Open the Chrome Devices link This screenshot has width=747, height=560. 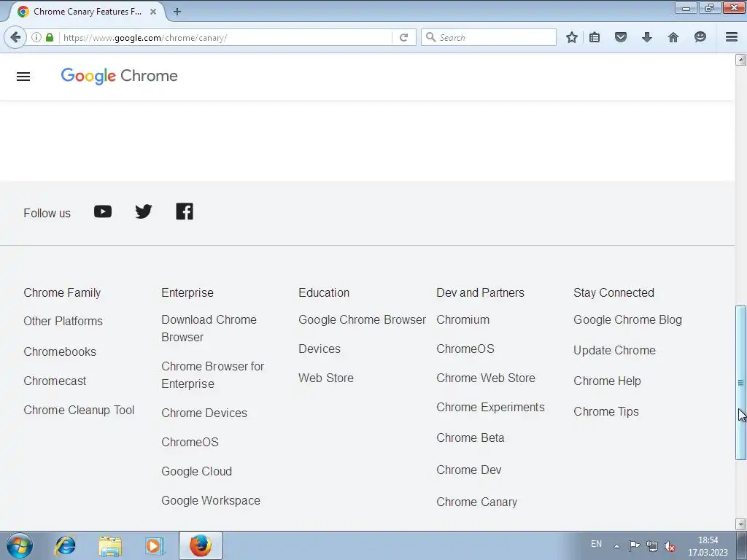point(204,413)
